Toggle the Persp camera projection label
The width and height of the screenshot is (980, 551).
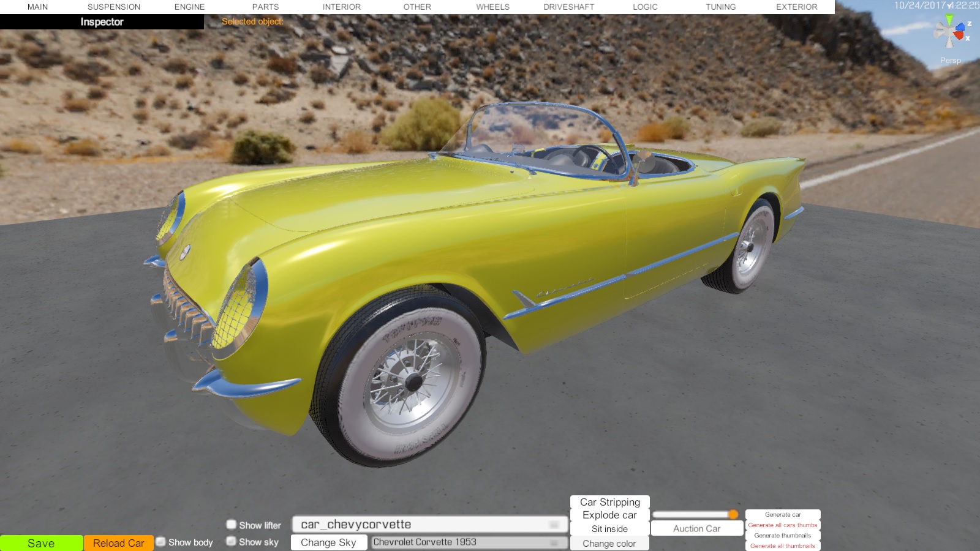(950, 61)
